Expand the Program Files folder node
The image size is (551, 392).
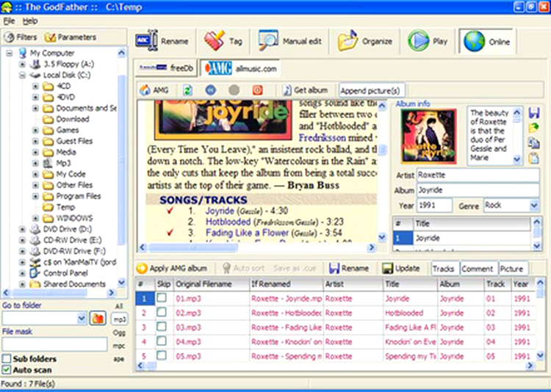35,196
